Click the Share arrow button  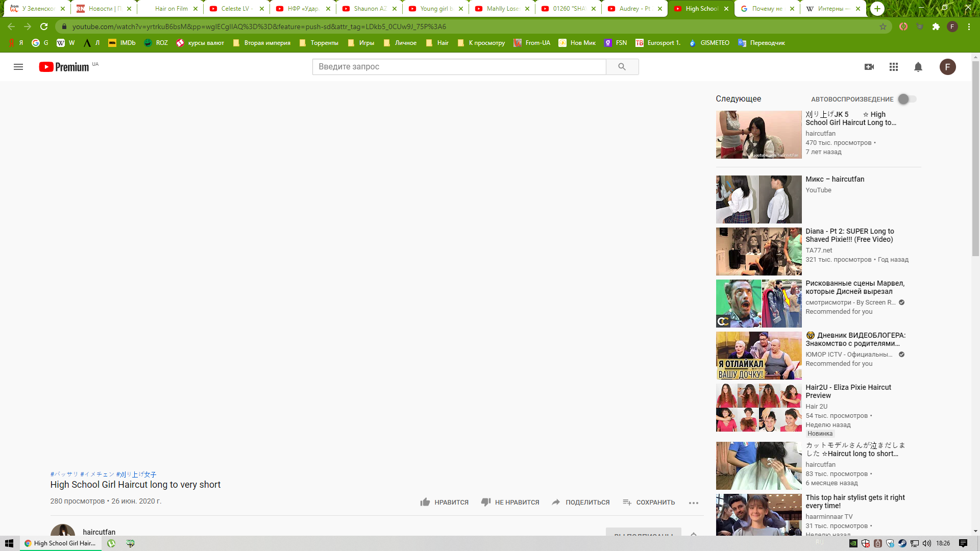tap(556, 502)
